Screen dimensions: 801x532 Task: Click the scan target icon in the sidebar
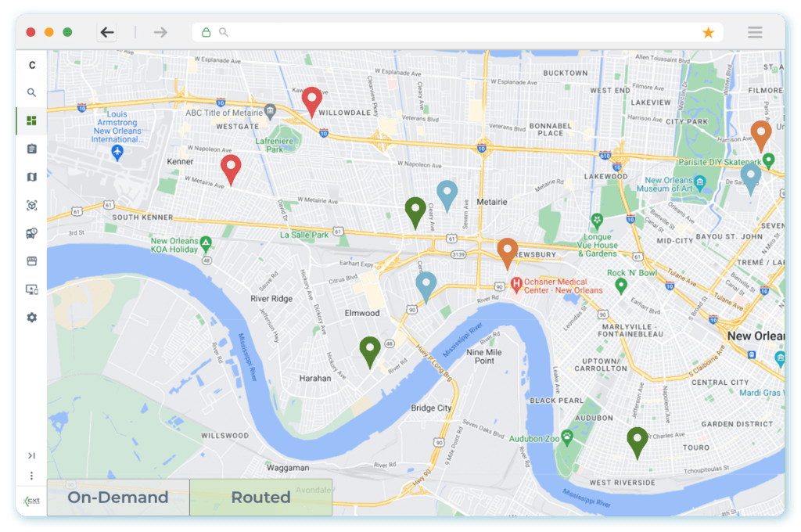click(x=31, y=205)
